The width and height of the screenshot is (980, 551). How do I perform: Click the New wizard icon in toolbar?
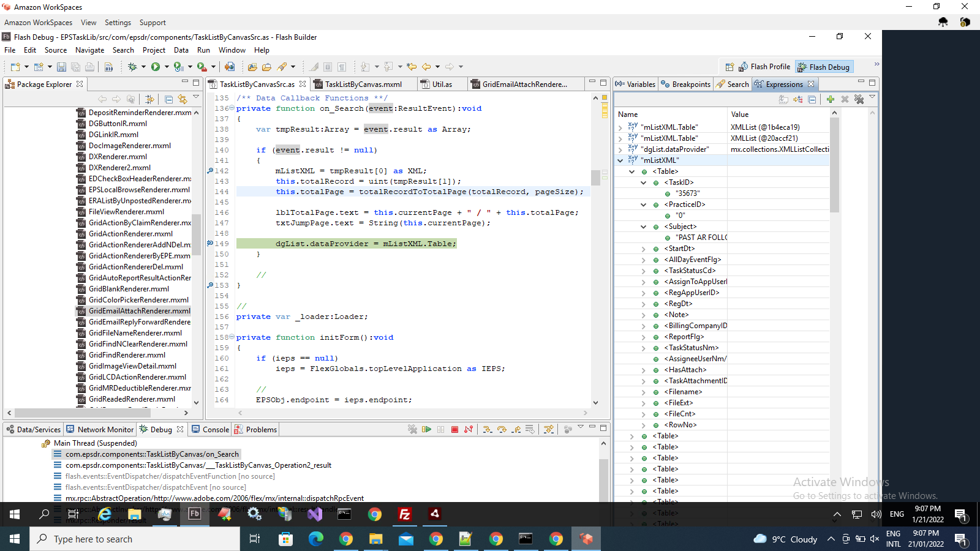point(16,67)
